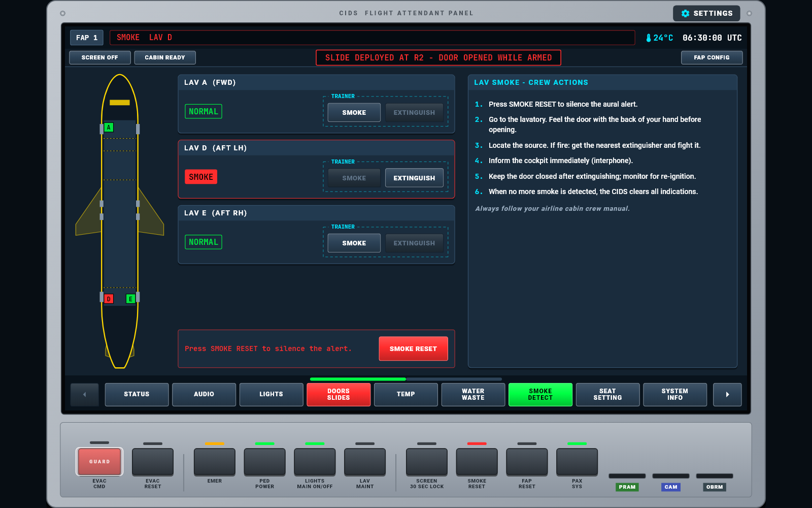This screenshot has height=508, width=812.
Task: Switch to the AUDIO tab
Action: 204,394
